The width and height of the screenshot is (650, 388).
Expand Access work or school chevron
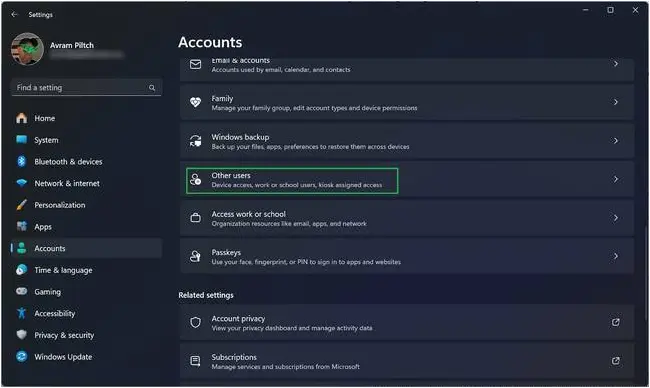pos(616,218)
